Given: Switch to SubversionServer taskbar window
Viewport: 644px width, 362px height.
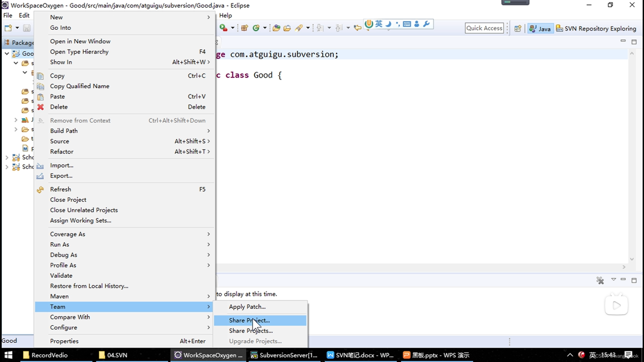Looking at the screenshot, I should tap(284, 355).
